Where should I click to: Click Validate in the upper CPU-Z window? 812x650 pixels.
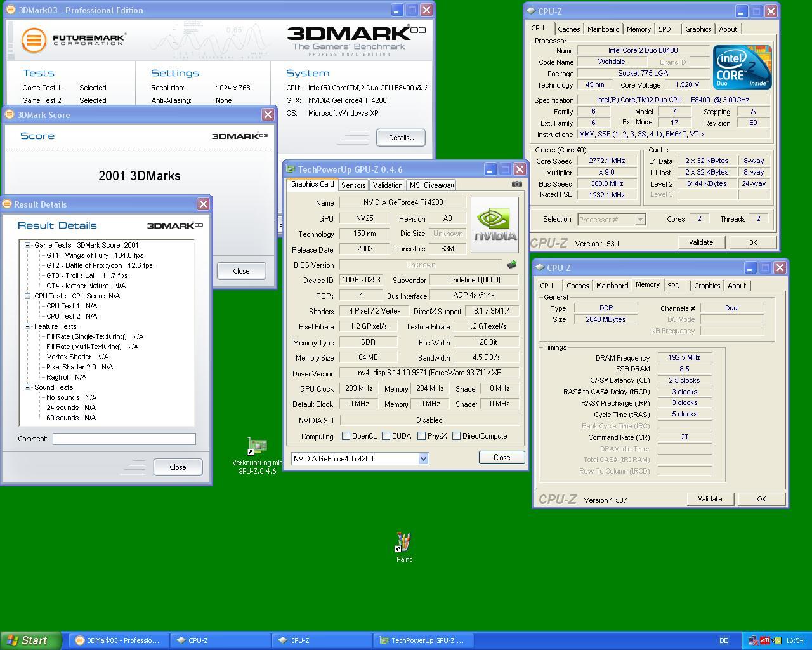click(701, 242)
